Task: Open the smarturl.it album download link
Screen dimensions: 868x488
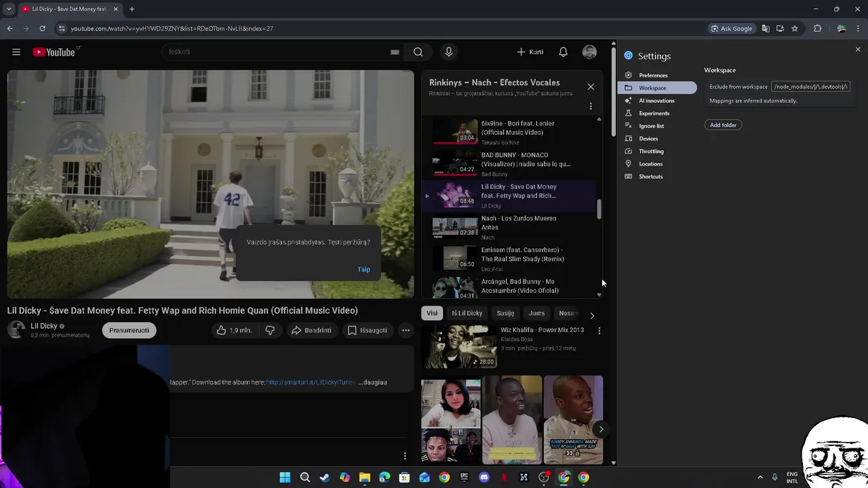Action: point(311,382)
